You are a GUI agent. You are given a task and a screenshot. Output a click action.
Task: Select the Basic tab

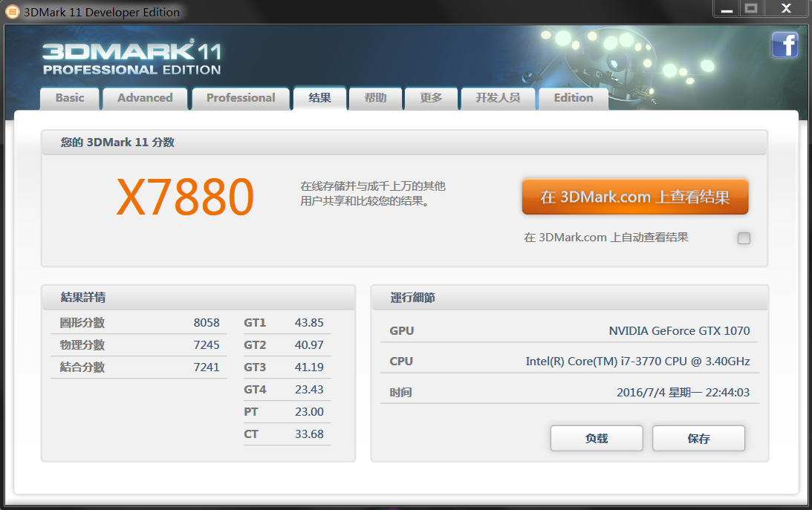(69, 98)
